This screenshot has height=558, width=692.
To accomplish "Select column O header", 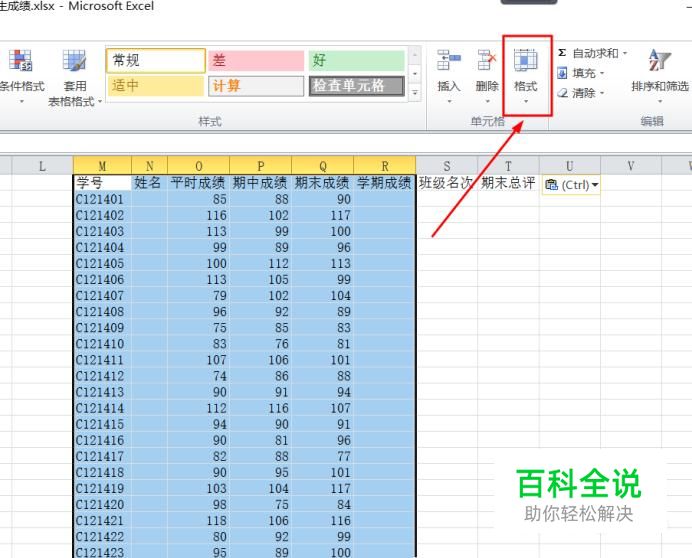I will coord(199,166).
